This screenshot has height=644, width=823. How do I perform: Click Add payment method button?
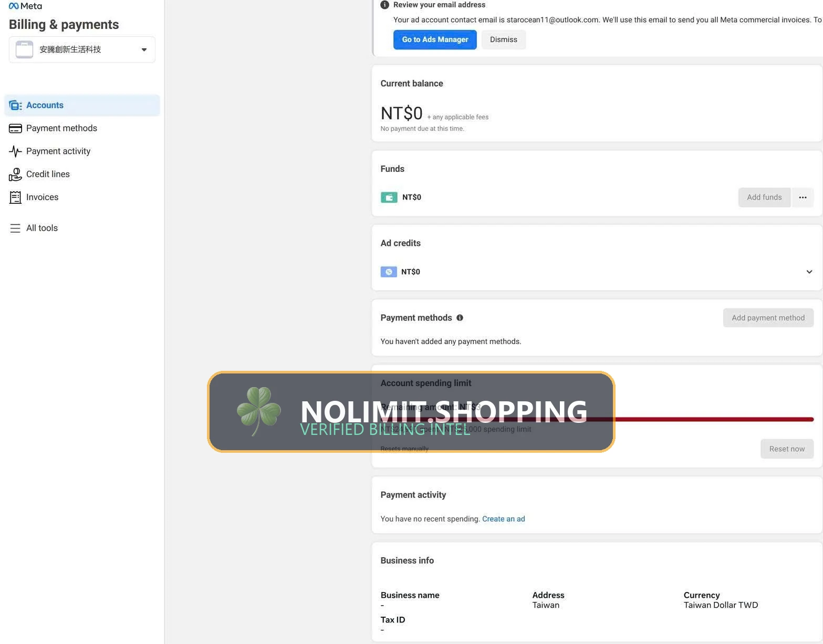768,318
